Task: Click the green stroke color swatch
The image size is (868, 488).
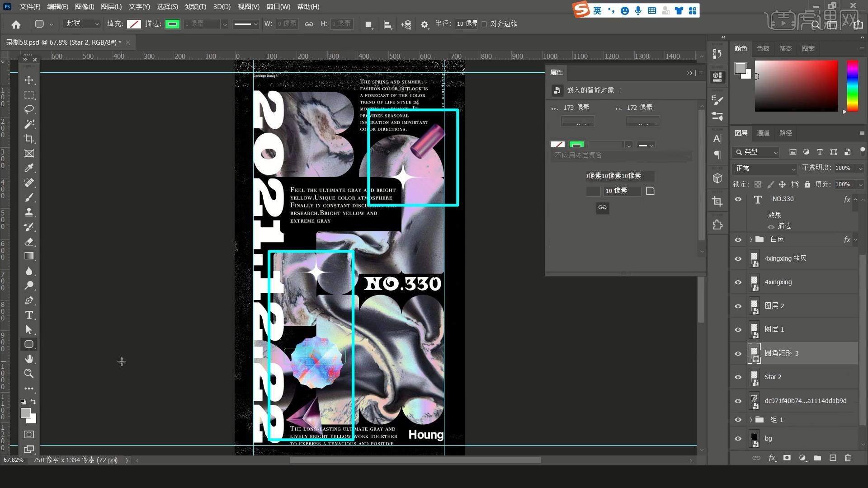Action: pyautogui.click(x=172, y=24)
